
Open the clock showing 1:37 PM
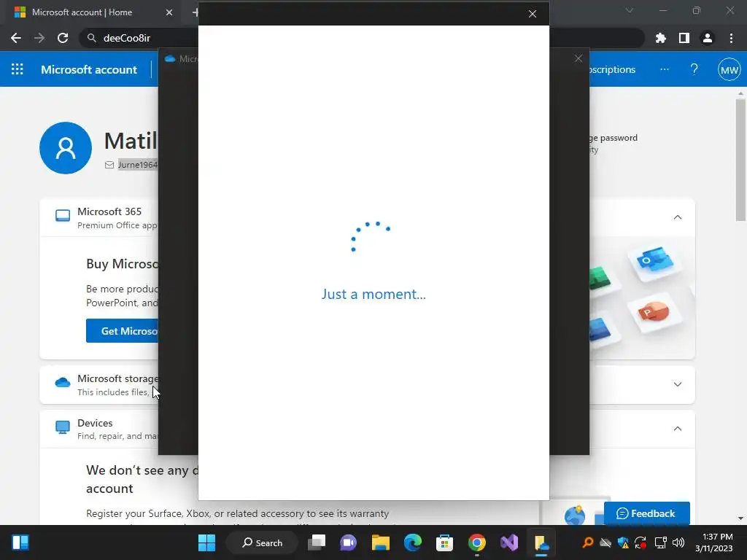click(x=713, y=542)
